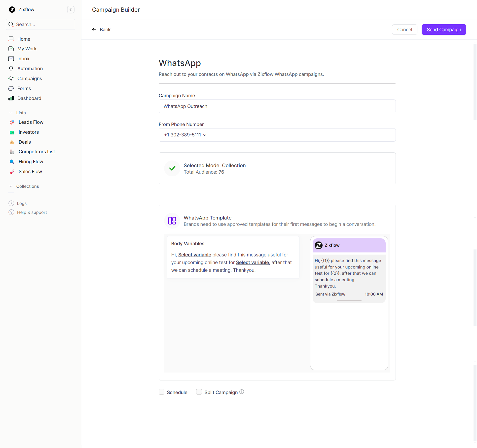Collapse the sidebar with chevron button

tap(71, 10)
